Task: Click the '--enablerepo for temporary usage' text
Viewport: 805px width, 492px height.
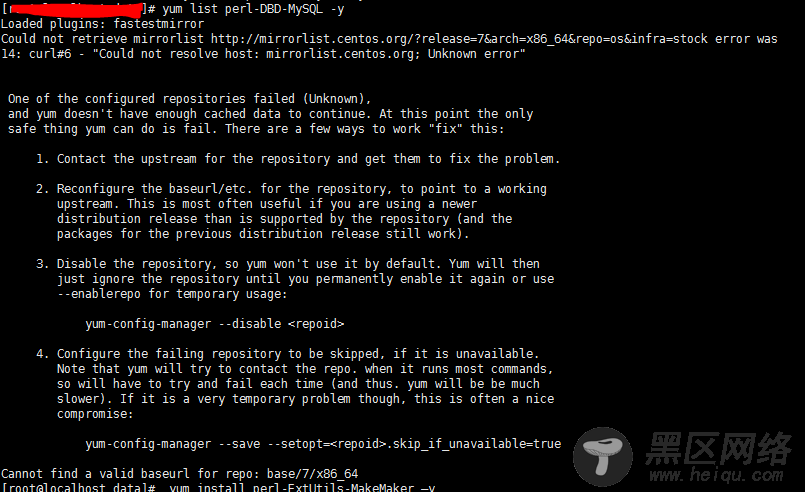Action: pyautogui.click(x=172, y=294)
